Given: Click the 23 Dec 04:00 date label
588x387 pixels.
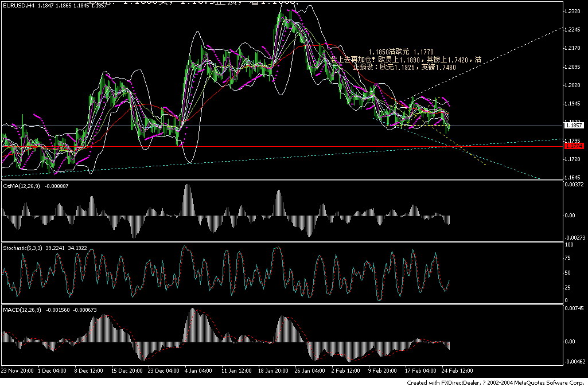Looking at the screenshot, I should (x=163, y=370).
